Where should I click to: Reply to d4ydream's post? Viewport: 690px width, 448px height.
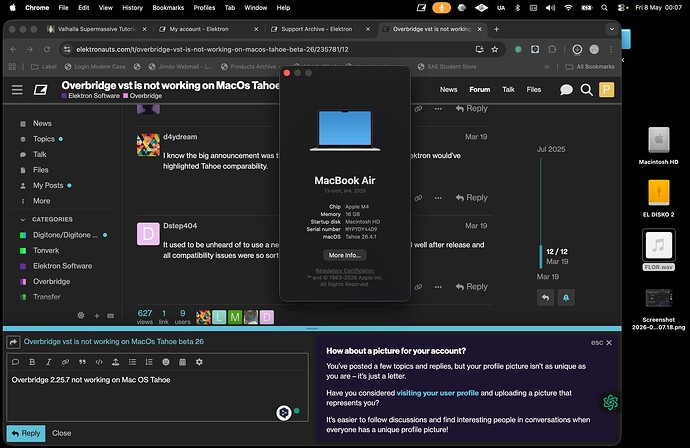click(472, 198)
